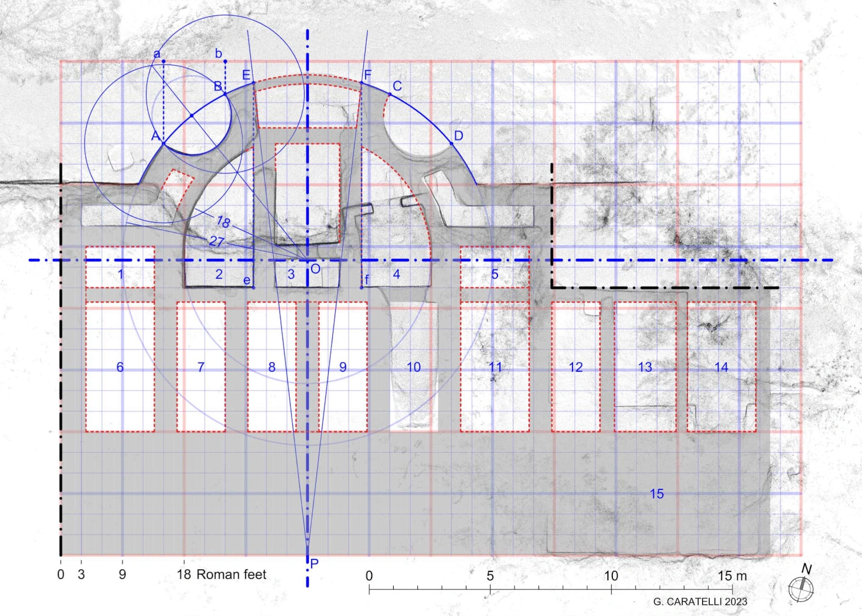Select the room labeled 12
Viewport: 862px width, 616px height.
(575, 367)
